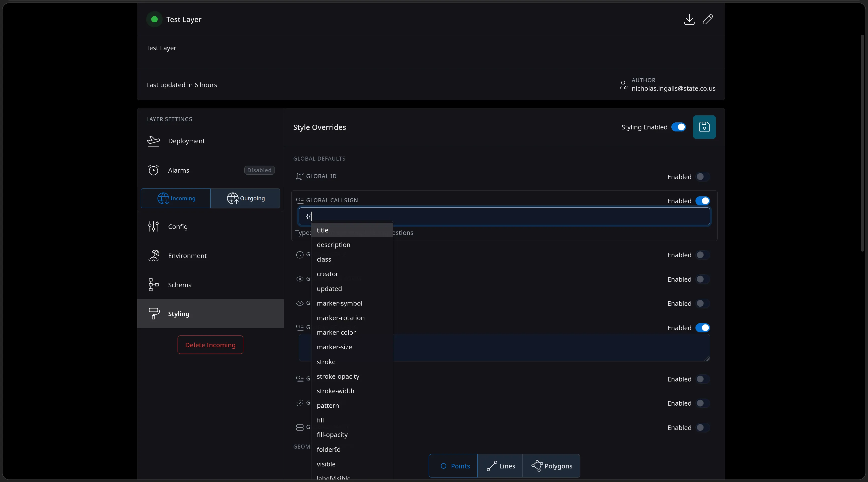Save style overrides with the disk icon

(704, 127)
